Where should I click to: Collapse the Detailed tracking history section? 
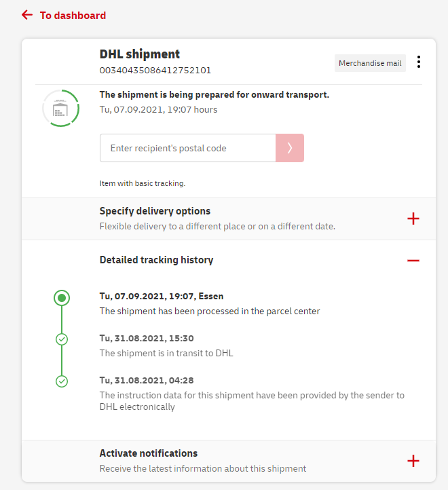click(x=156, y=260)
